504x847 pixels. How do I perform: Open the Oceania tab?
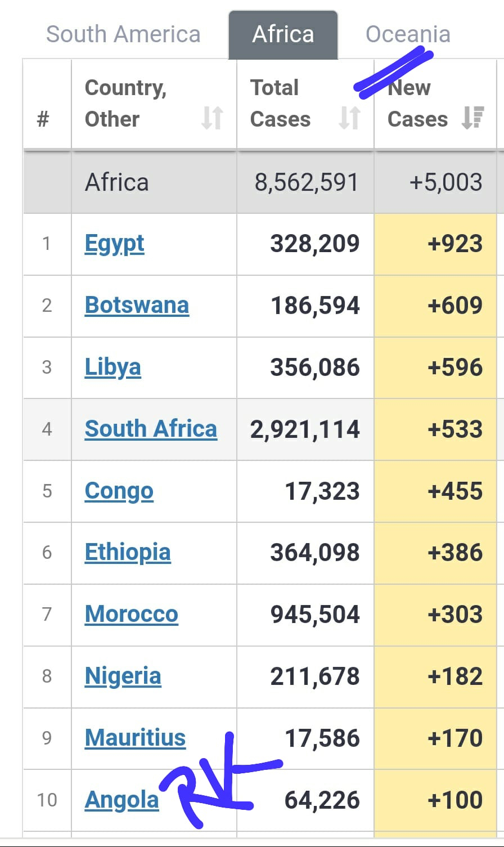click(408, 34)
